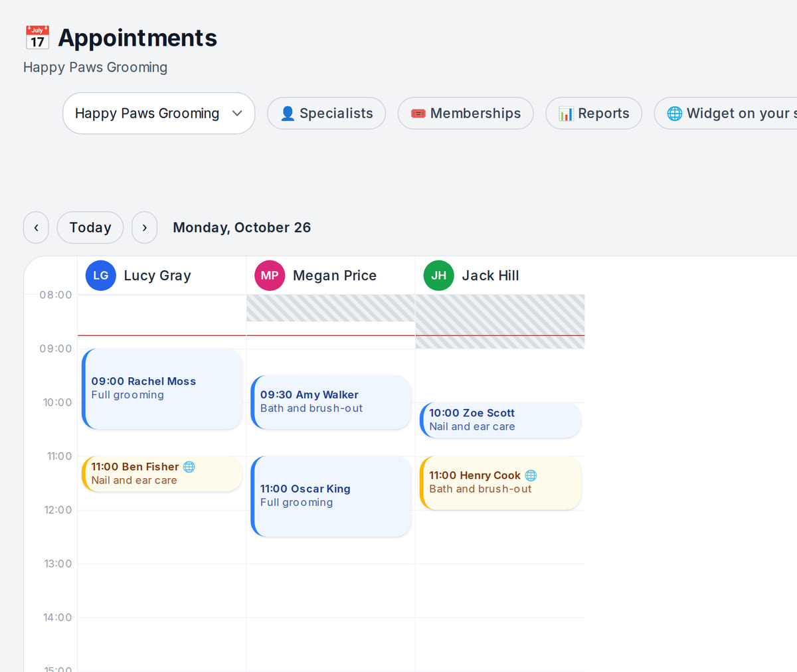Open the Specialists page

pos(326,114)
